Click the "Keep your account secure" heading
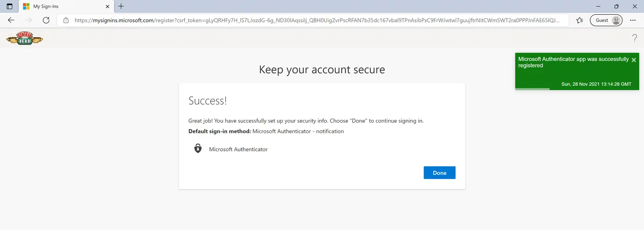The width and height of the screenshot is (644, 230). pyautogui.click(x=322, y=70)
